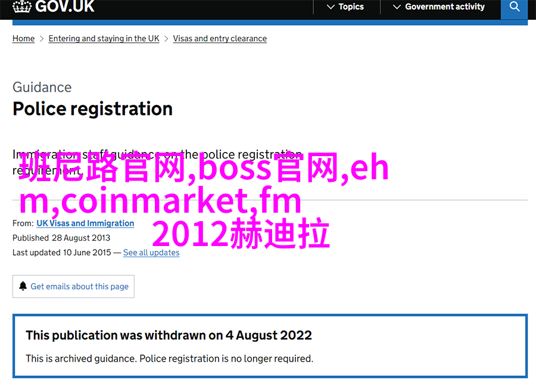
Task: Select the Police registration heading text
Action: [x=93, y=109]
